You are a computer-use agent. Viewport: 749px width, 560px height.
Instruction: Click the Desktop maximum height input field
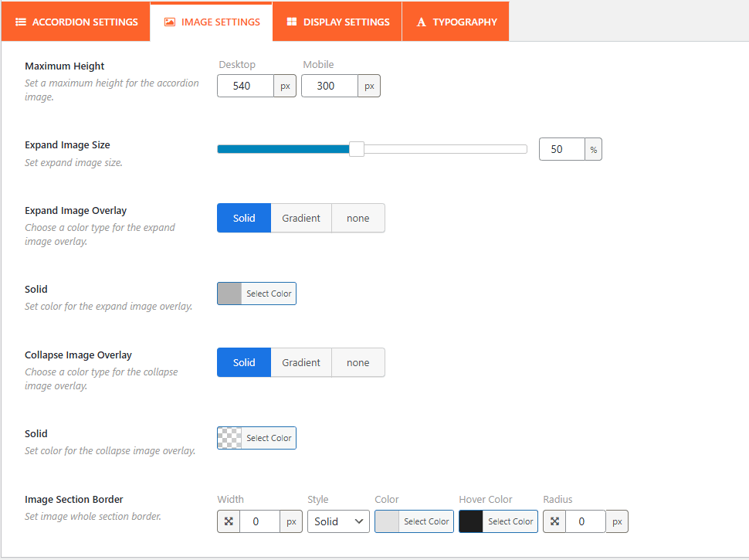(x=245, y=86)
